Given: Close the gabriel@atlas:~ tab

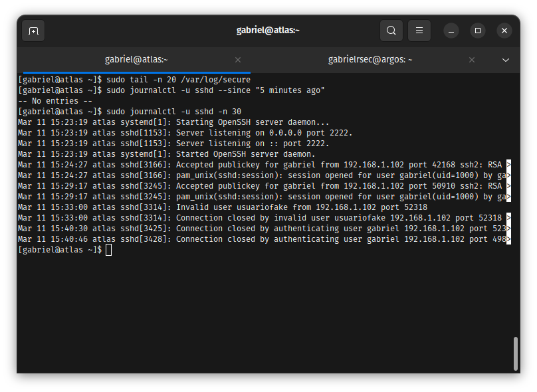Looking at the screenshot, I should click(x=238, y=60).
